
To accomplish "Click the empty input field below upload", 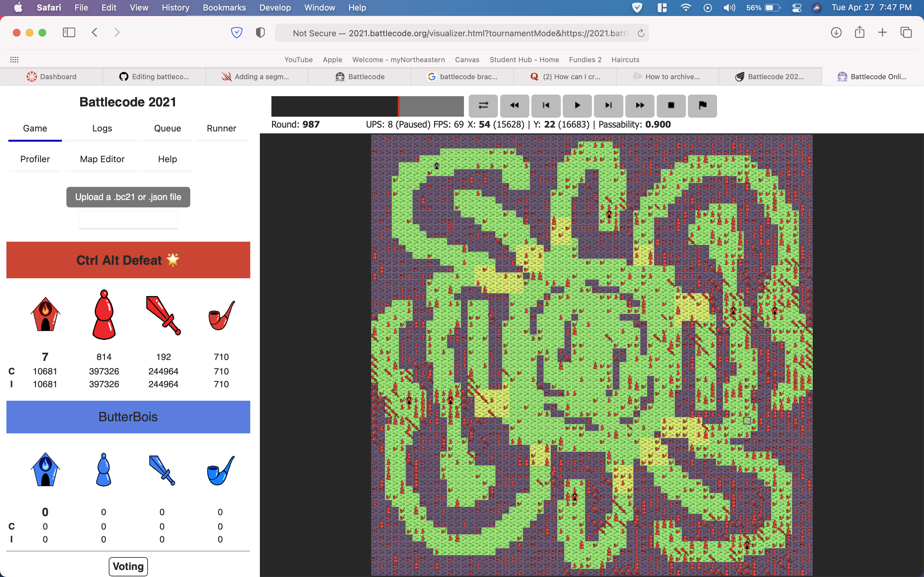I will tap(128, 220).
